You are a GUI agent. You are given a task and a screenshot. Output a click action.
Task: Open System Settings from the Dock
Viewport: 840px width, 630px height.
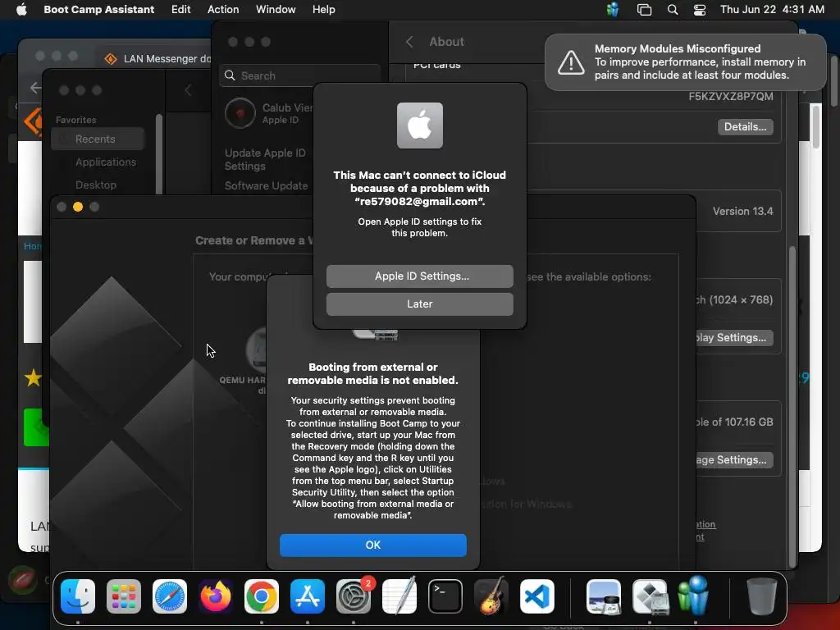coord(354,596)
